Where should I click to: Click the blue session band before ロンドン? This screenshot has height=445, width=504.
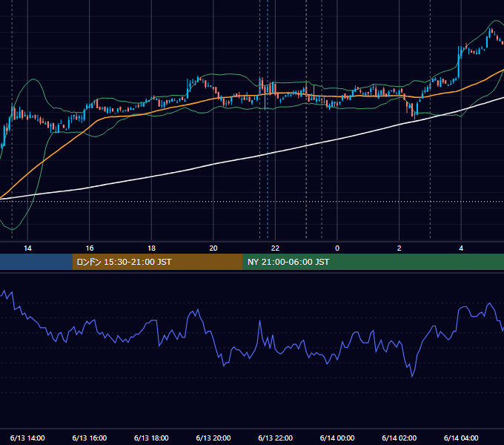[36, 262]
